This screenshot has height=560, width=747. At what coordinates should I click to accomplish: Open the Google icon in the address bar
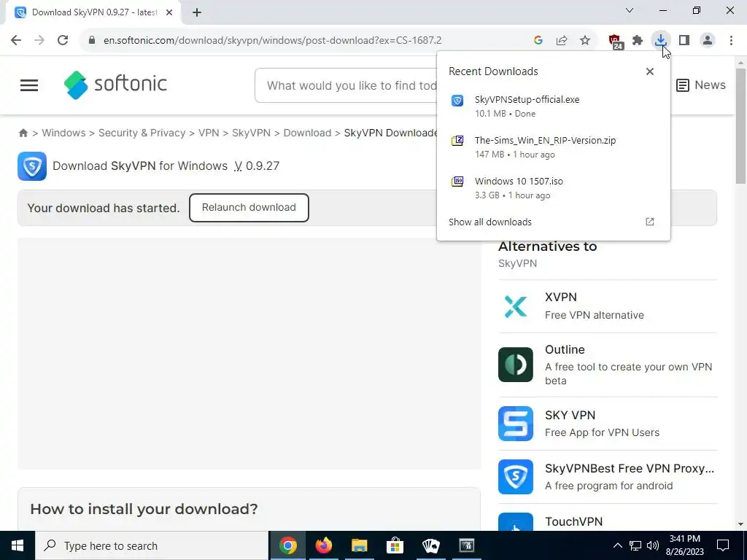tap(538, 41)
